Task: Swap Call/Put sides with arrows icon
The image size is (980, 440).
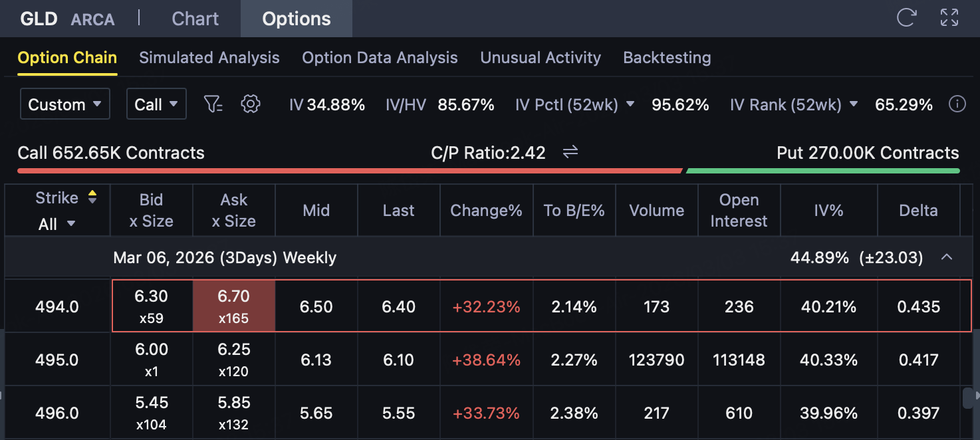Action: [x=570, y=153]
